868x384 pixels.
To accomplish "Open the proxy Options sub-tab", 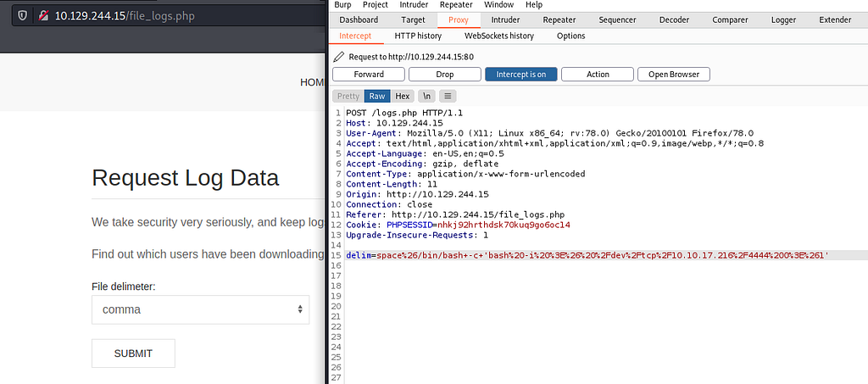I will point(570,36).
